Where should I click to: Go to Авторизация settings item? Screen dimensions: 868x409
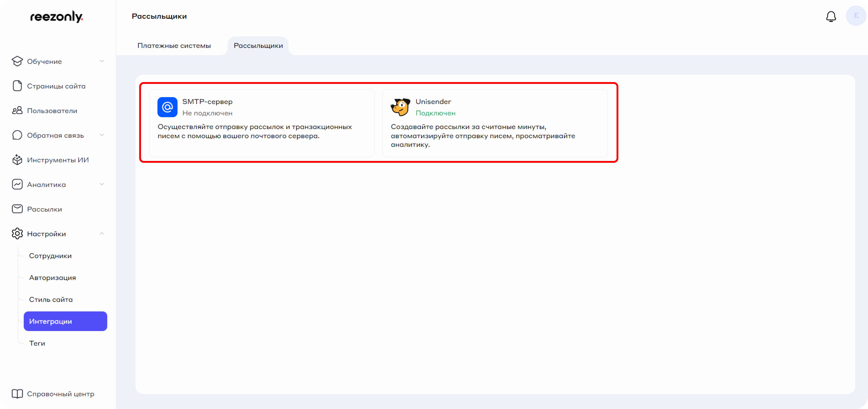(x=52, y=278)
